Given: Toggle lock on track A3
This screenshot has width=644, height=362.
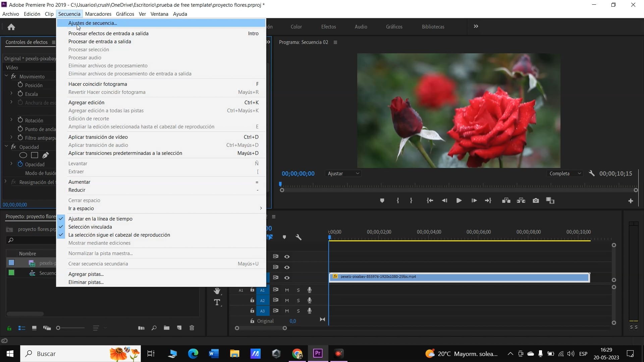Looking at the screenshot, I should click(252, 311).
